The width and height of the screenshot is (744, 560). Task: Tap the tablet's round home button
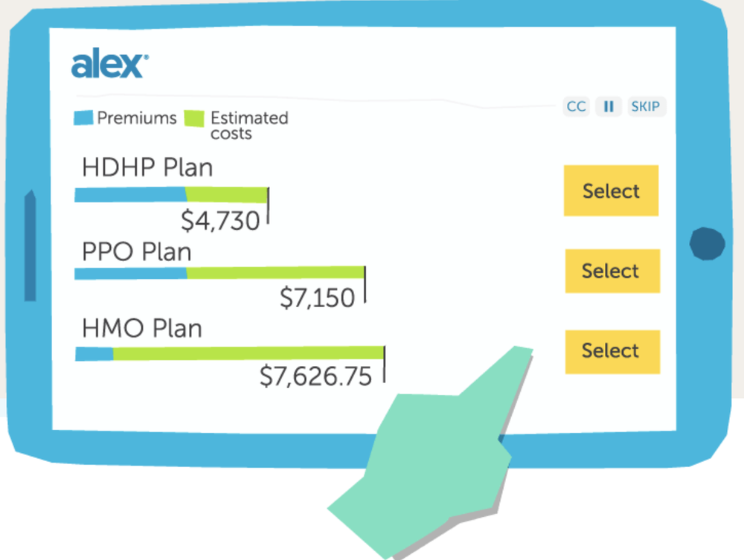click(707, 244)
